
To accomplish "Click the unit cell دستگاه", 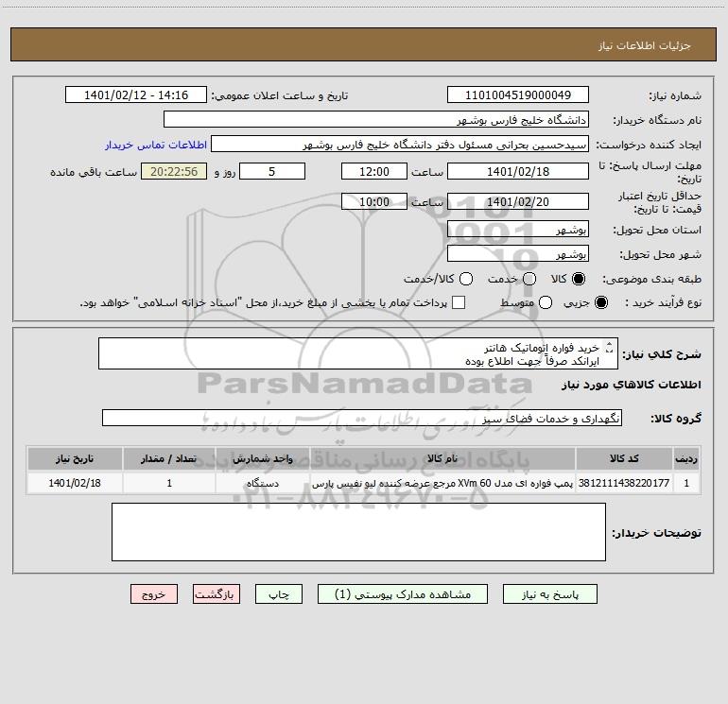I will (x=262, y=483).
